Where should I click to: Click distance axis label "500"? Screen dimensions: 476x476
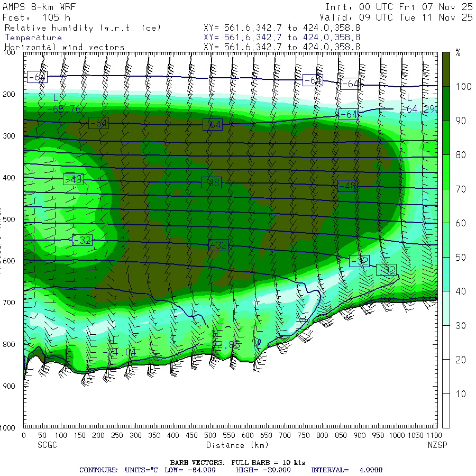(210, 435)
